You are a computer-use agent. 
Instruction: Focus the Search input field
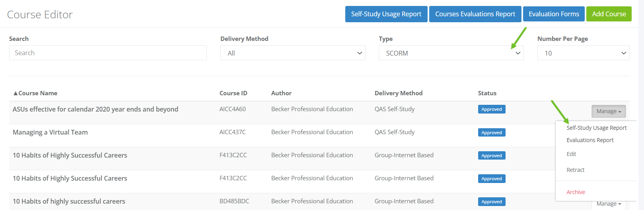[x=108, y=53]
